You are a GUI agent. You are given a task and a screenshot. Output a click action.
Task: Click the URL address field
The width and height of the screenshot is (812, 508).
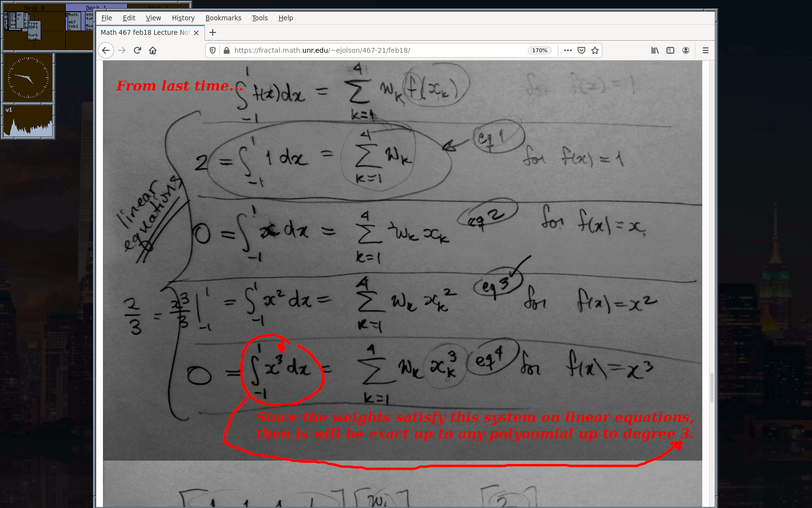point(377,50)
